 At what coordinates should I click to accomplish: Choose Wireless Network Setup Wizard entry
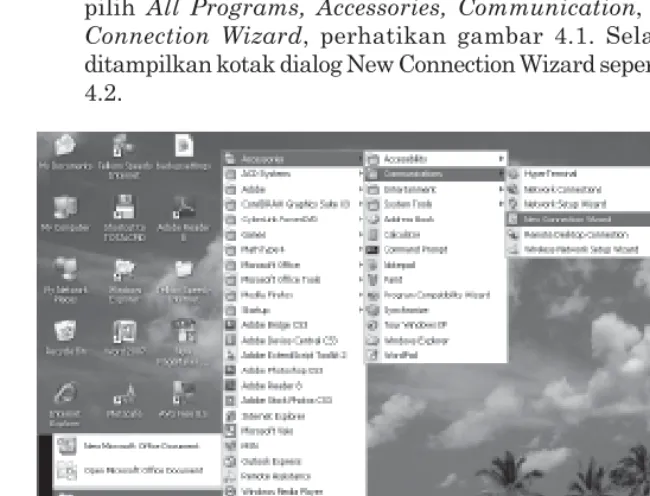tap(578, 249)
